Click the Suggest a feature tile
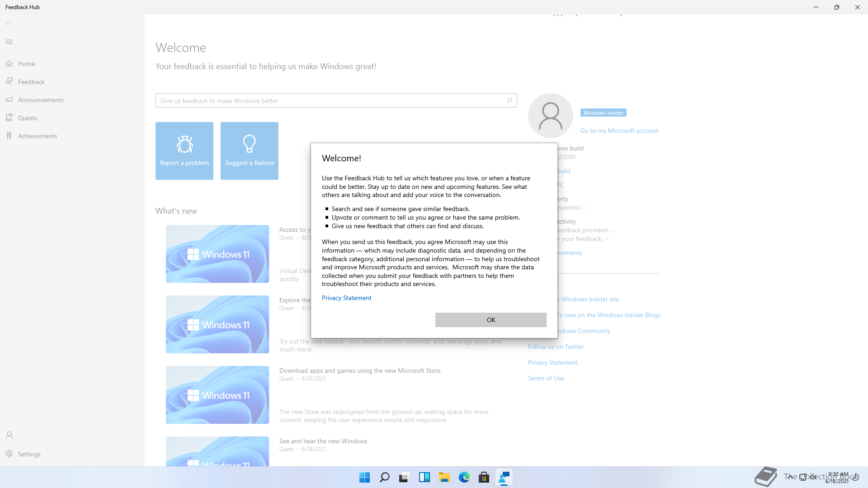This screenshot has height=488, width=868. pos(250,151)
